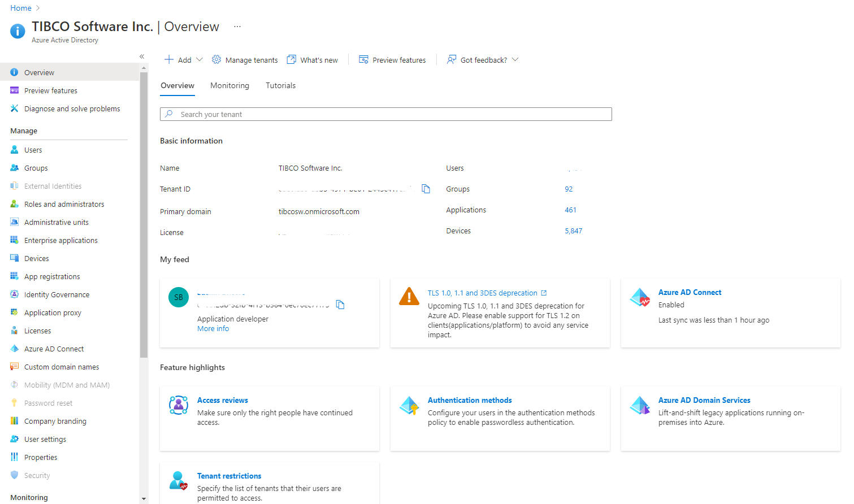Click the tibcosw.onmicrosoft.com primary domain text
854x504 pixels.
tap(319, 212)
